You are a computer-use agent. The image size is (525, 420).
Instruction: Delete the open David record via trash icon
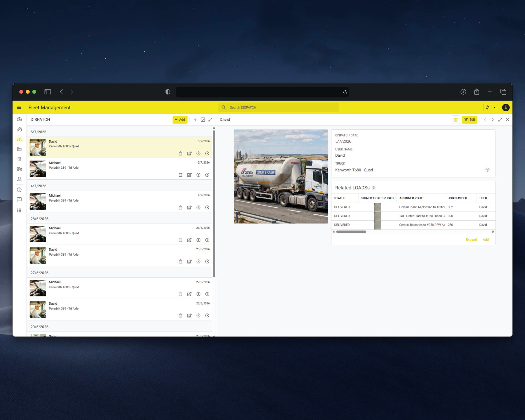456,120
